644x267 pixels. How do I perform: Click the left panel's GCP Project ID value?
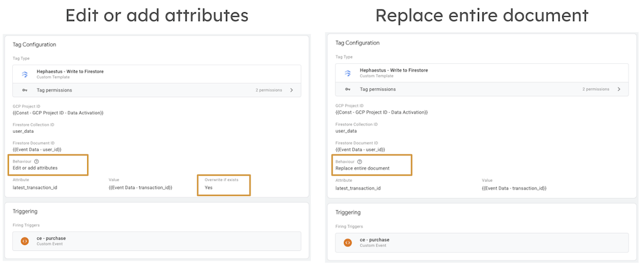point(58,113)
